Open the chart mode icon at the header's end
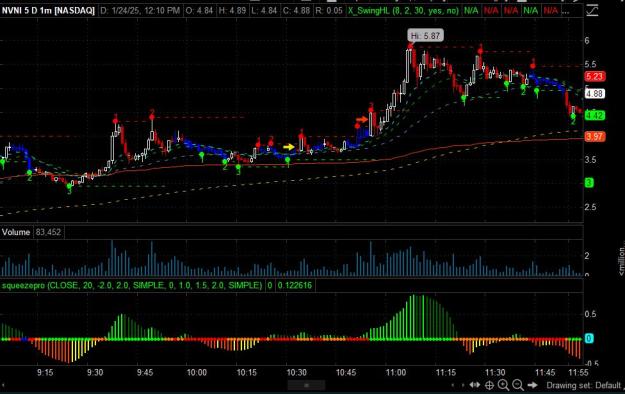 pyautogui.click(x=592, y=11)
